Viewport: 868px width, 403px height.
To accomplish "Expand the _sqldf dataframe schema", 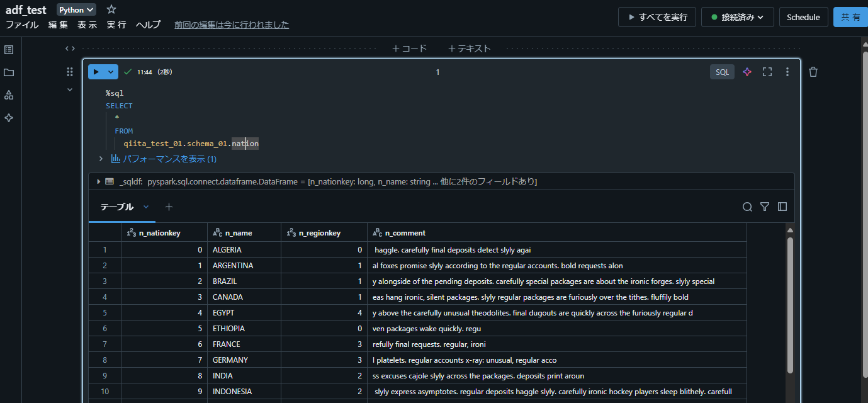I will click(98, 181).
